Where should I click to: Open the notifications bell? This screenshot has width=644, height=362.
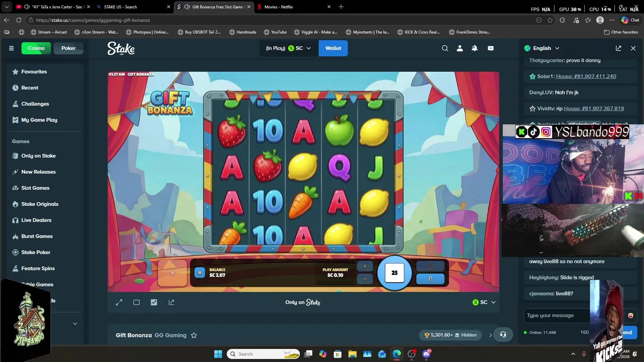474,48
